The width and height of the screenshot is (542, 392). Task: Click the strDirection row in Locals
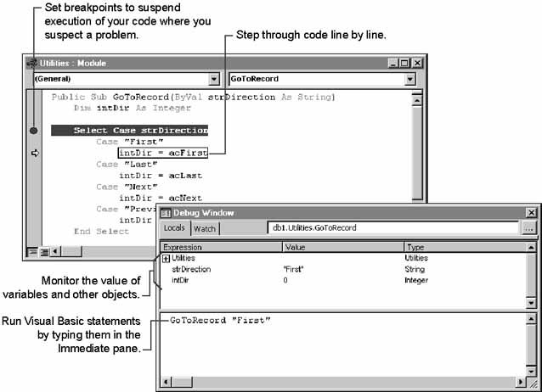pyautogui.click(x=192, y=269)
